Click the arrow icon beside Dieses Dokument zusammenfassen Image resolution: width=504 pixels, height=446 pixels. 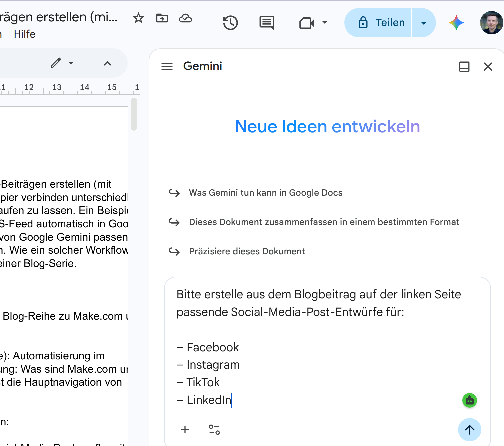click(174, 222)
